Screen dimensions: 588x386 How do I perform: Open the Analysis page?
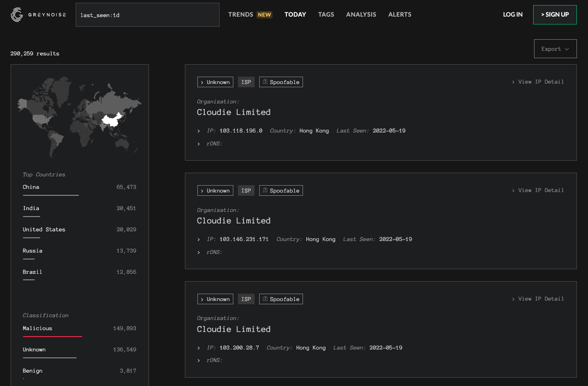pos(361,15)
